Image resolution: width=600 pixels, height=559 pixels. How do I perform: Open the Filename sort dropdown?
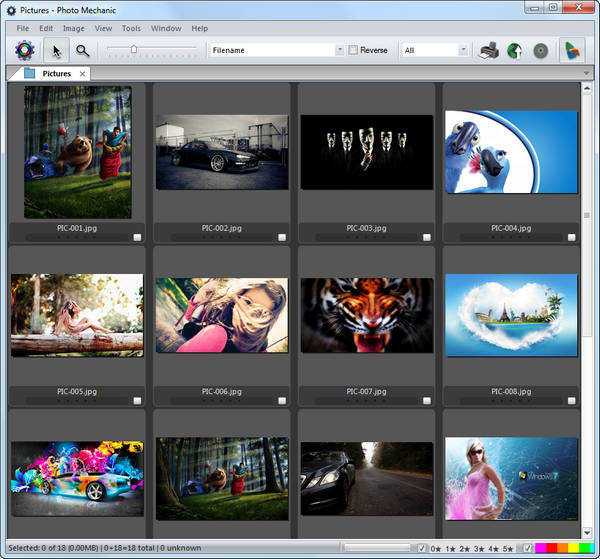click(x=339, y=50)
